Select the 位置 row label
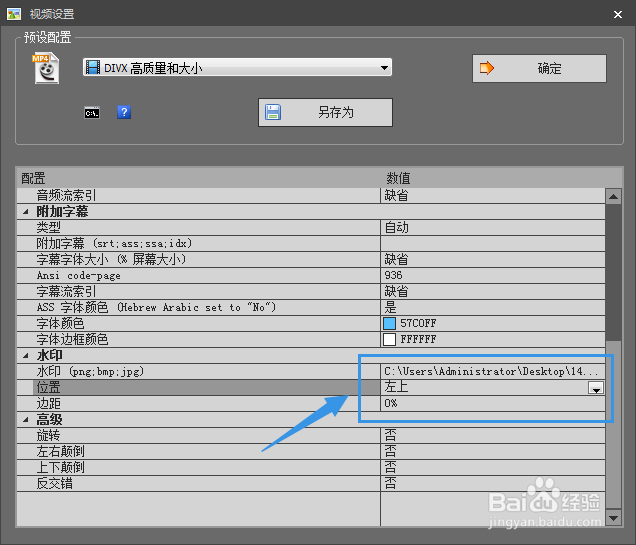Viewport: 636px width, 545px height. pyautogui.click(x=48, y=387)
